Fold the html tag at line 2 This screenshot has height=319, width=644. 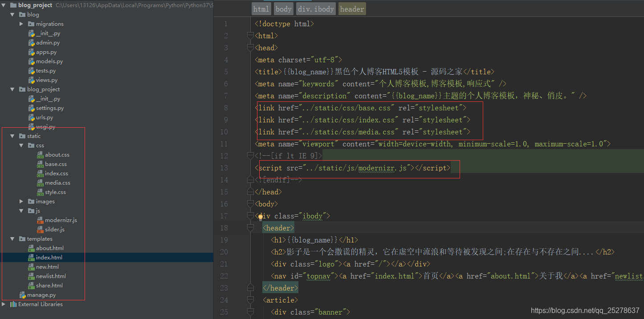coord(250,36)
